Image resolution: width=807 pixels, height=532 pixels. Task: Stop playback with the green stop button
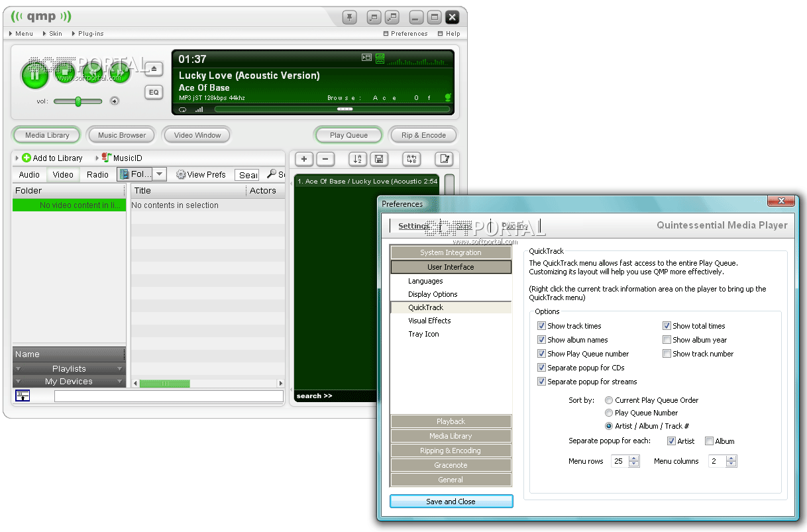tap(65, 73)
